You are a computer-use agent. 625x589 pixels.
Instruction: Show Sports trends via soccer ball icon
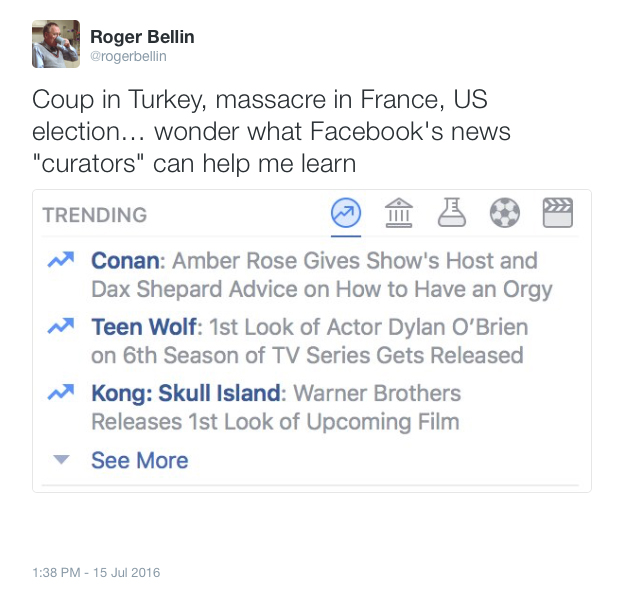point(505,213)
